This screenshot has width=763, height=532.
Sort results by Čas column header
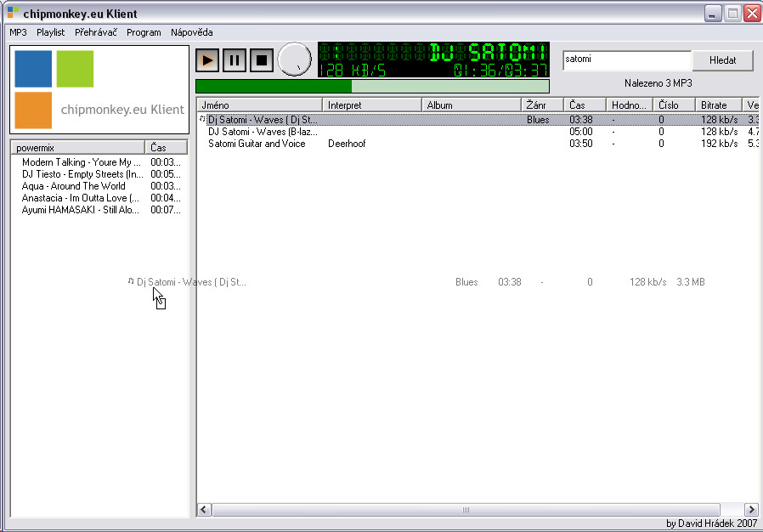(585, 105)
